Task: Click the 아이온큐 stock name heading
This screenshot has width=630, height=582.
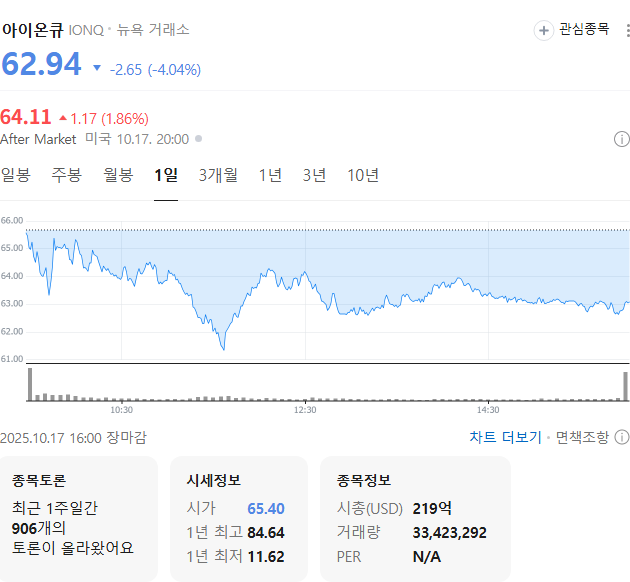Action: pyautogui.click(x=31, y=30)
